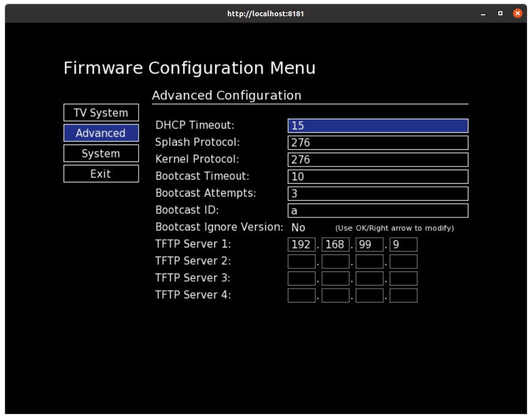
Task: Edit TFTP Server 1 third octet 99
Action: point(369,244)
